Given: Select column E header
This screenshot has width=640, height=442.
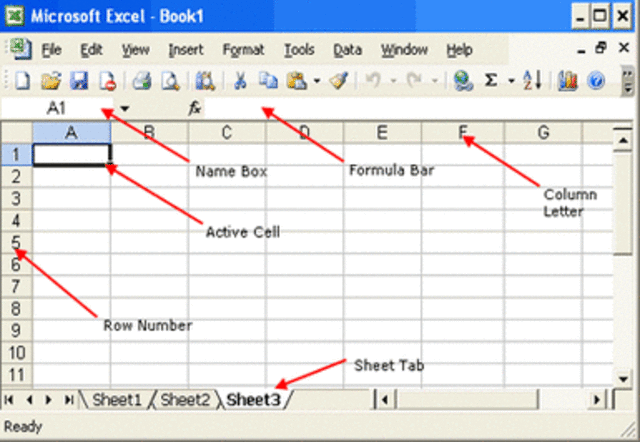Looking at the screenshot, I should (382, 133).
